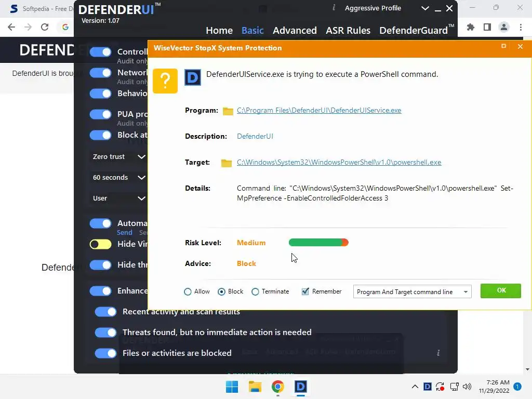Select the Allow radio button

click(188, 292)
